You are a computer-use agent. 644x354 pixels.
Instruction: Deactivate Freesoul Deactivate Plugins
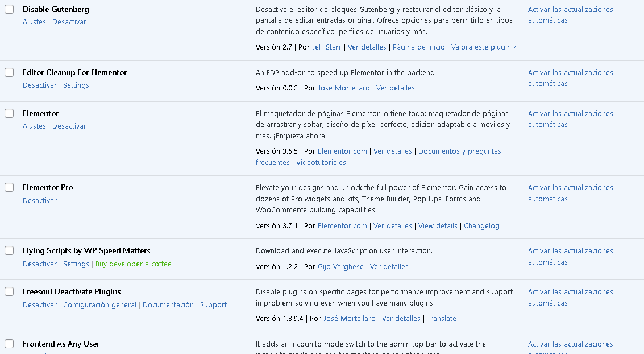(39, 305)
